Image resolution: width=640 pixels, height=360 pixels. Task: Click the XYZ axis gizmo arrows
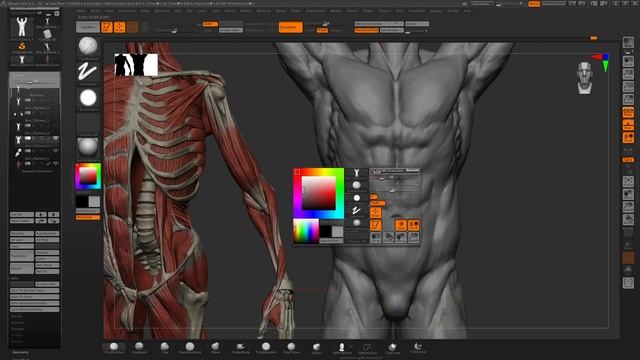pos(601,62)
